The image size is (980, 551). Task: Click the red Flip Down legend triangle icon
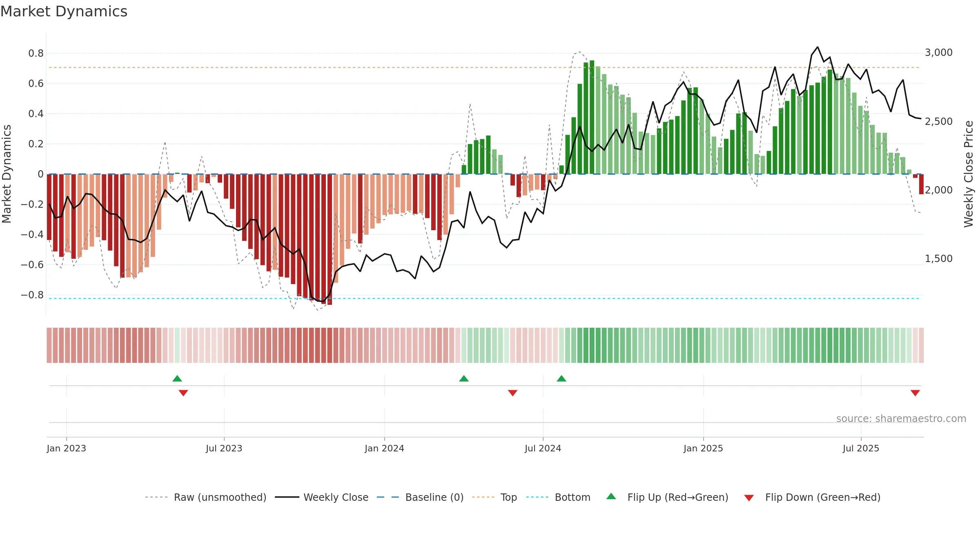pyautogui.click(x=749, y=498)
